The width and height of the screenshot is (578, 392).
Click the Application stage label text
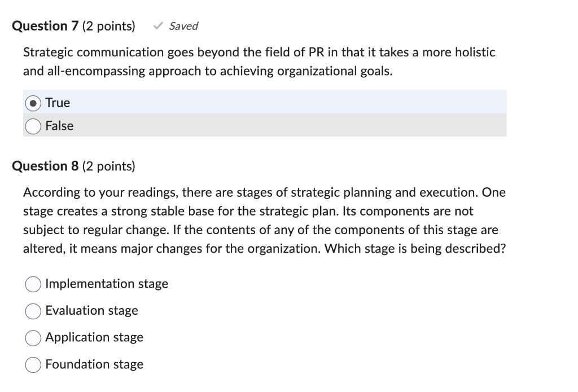point(94,338)
